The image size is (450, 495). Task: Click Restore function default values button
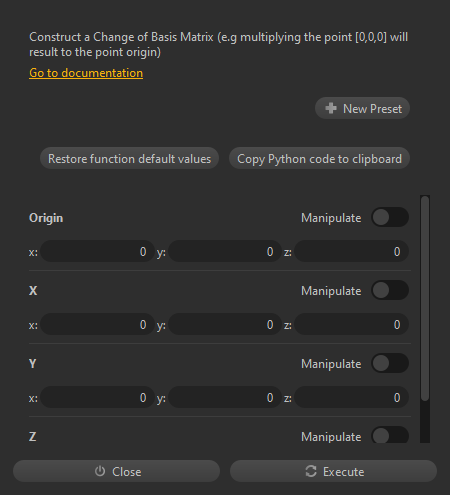129,158
